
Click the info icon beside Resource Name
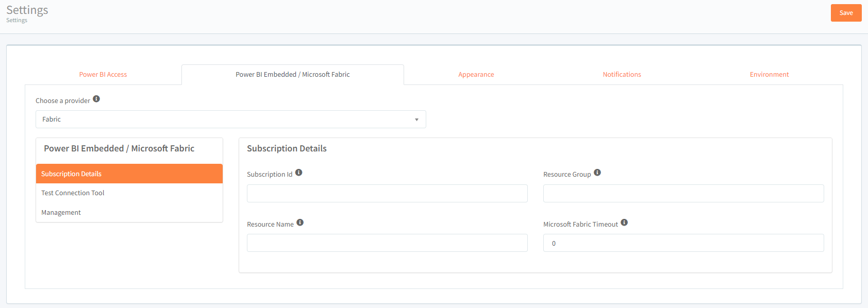pyautogui.click(x=300, y=223)
